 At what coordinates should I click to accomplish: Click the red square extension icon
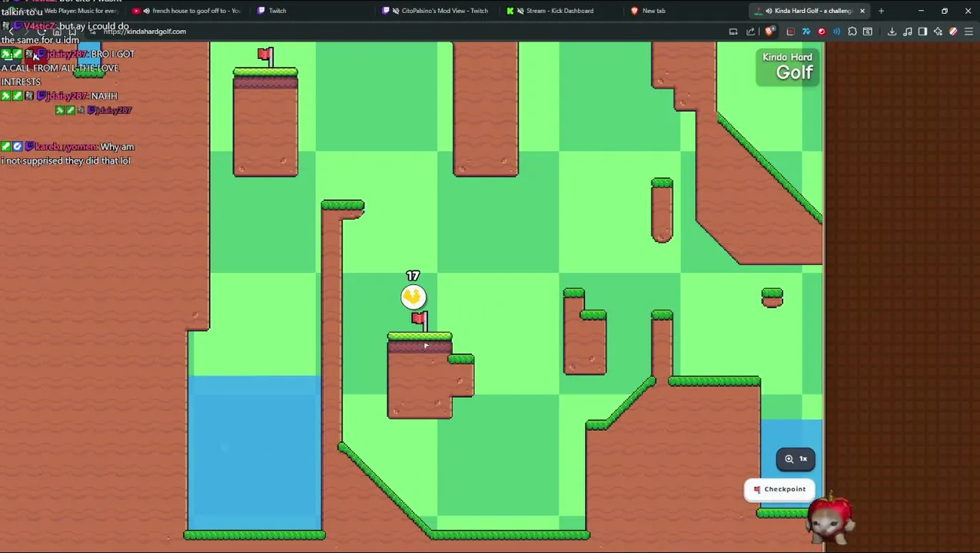[x=791, y=31]
